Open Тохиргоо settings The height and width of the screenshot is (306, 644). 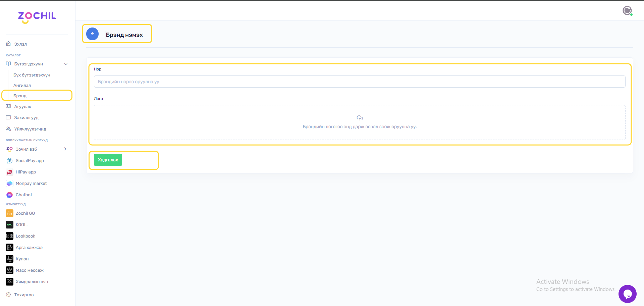click(x=24, y=295)
